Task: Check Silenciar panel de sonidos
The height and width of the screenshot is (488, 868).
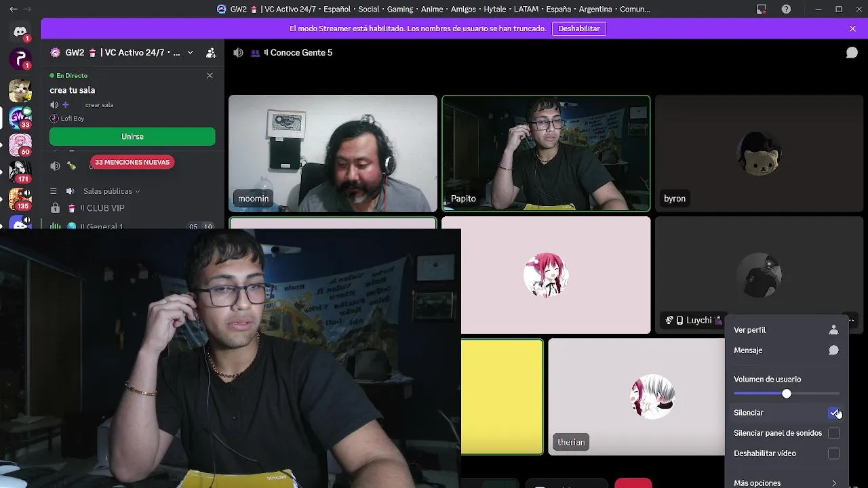Action: point(833,433)
